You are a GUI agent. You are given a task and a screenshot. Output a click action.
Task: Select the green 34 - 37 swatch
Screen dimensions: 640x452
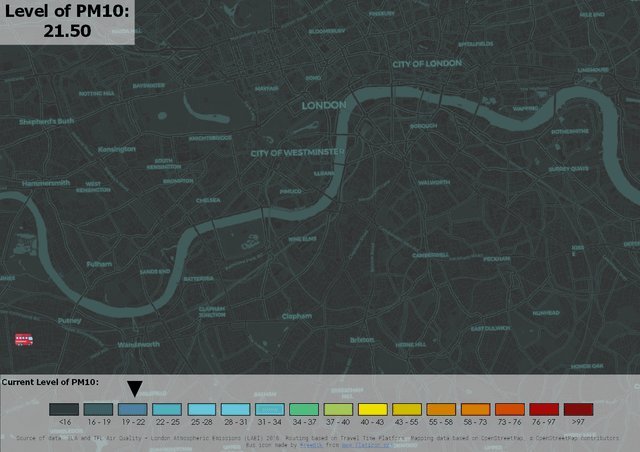coord(304,410)
